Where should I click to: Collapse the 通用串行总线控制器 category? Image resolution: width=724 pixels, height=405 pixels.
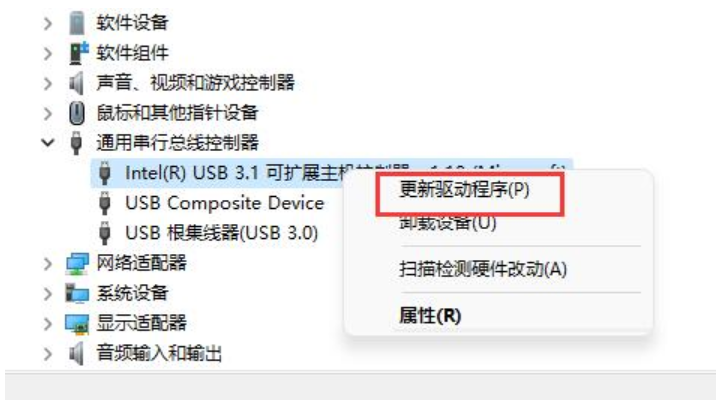pyautogui.click(x=48, y=143)
